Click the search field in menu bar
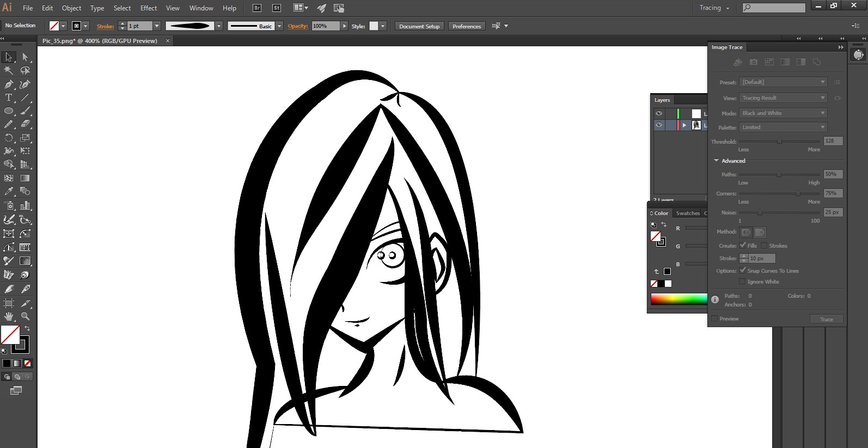 (774, 8)
